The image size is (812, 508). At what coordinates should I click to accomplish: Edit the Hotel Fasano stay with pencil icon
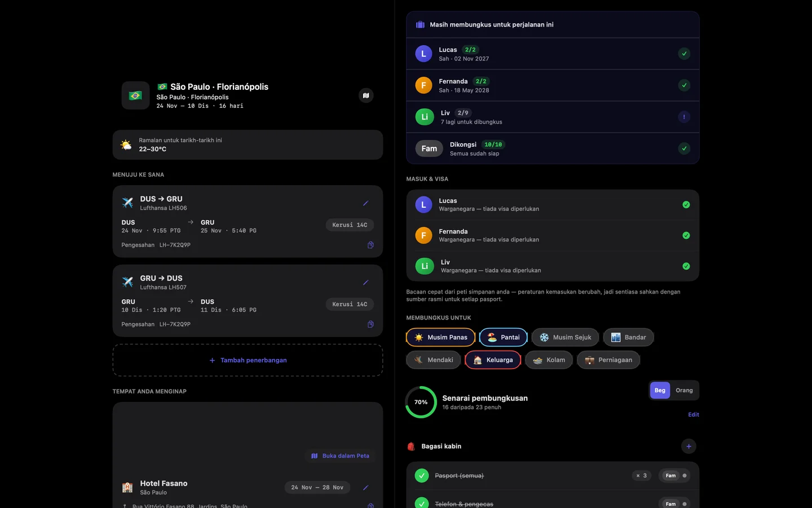click(365, 488)
